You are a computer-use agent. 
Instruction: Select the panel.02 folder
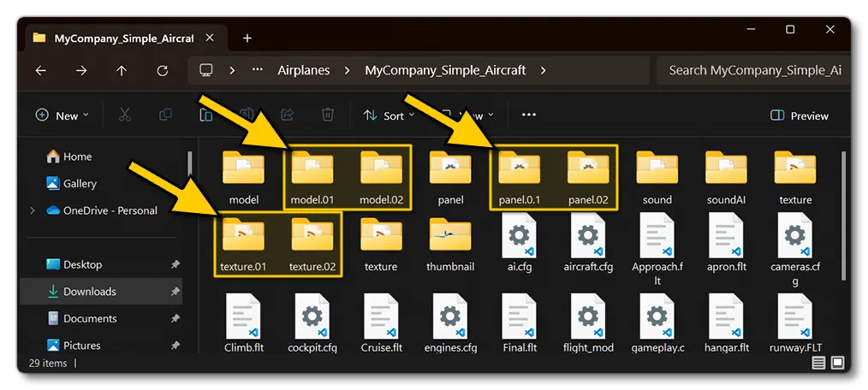pos(588,177)
